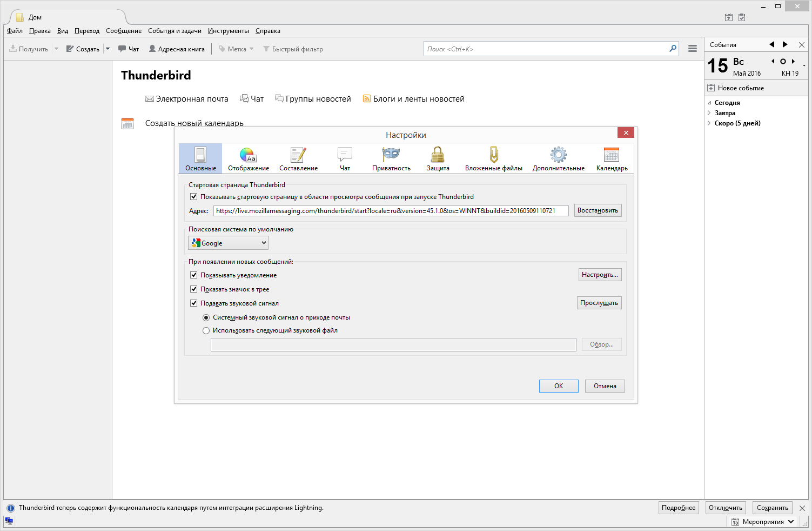Select the custom sound file radio option
This screenshot has width=812, height=531.
(206, 330)
